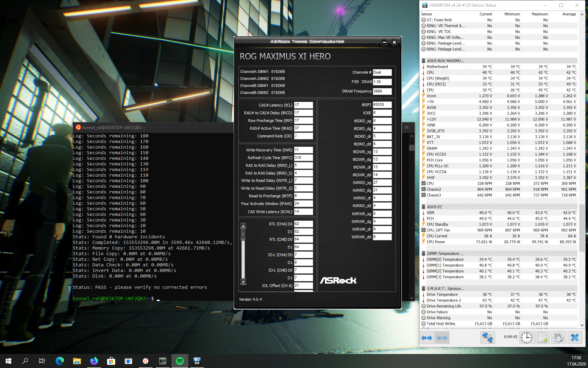Click the terminal prompt line
Screen dimensions: 588x368
[x=116, y=299]
